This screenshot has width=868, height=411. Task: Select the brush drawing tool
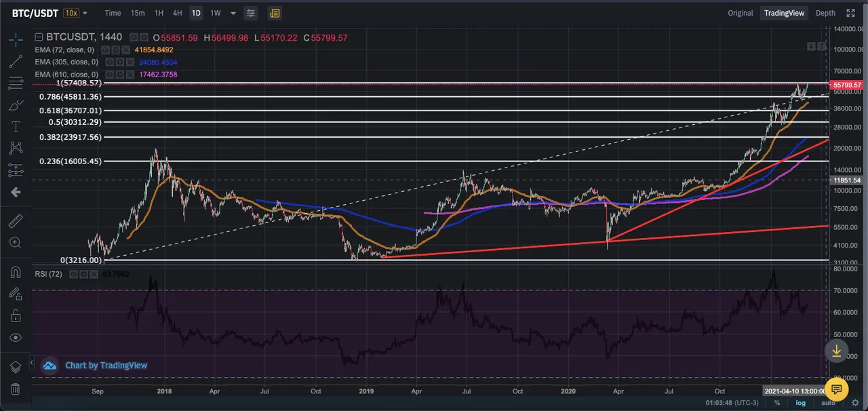tap(16, 105)
